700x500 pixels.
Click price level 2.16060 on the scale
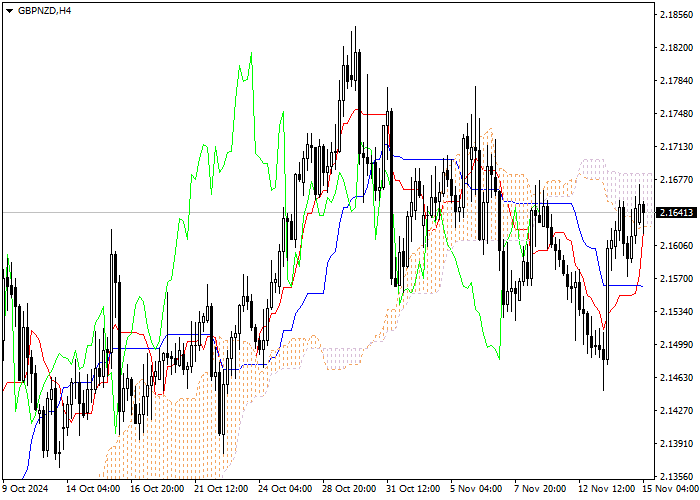click(677, 246)
